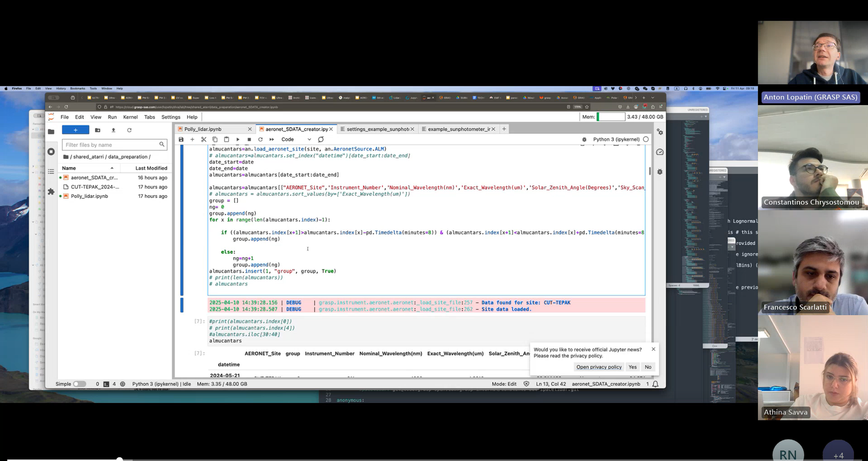Image resolution: width=868 pixels, height=461 pixels.
Task: Run the selected cell
Action: pos(238,139)
